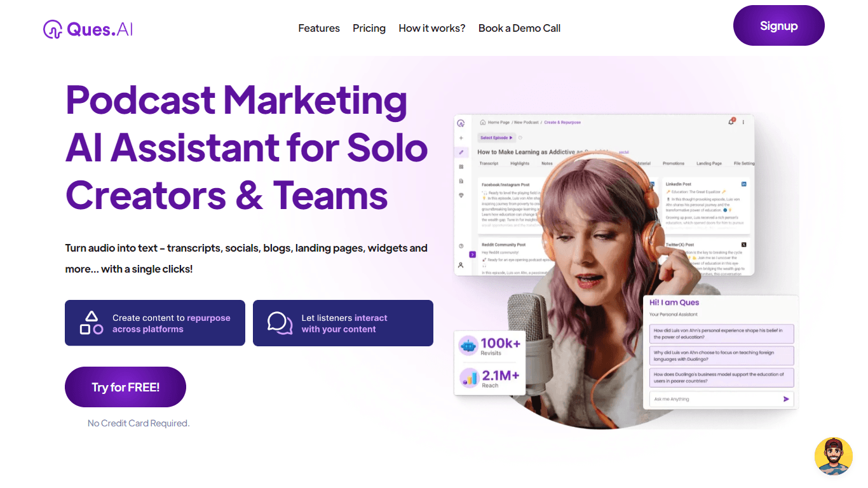This screenshot has width=868, height=488.
Task: Click the Ques.AI logo icon
Action: click(52, 29)
